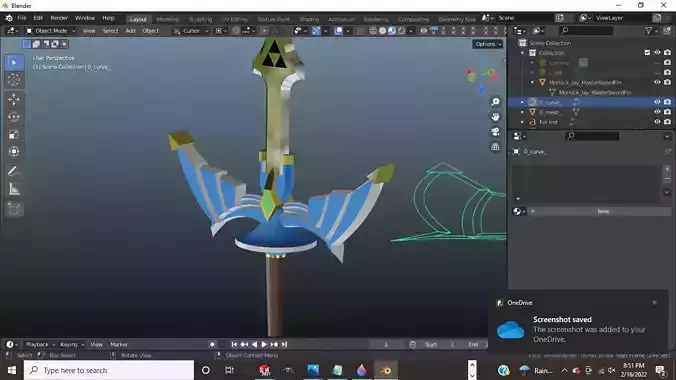Open the Render menu
This screenshot has height=380, width=676.
pos(59,18)
